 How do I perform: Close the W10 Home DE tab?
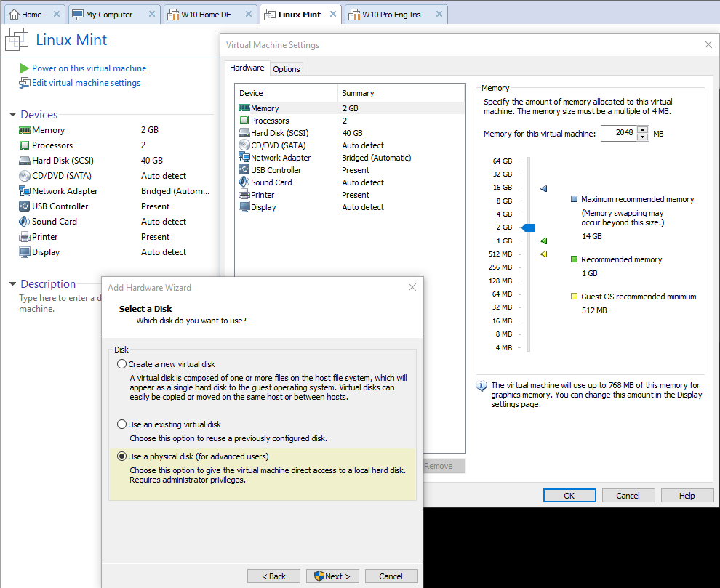pos(249,15)
